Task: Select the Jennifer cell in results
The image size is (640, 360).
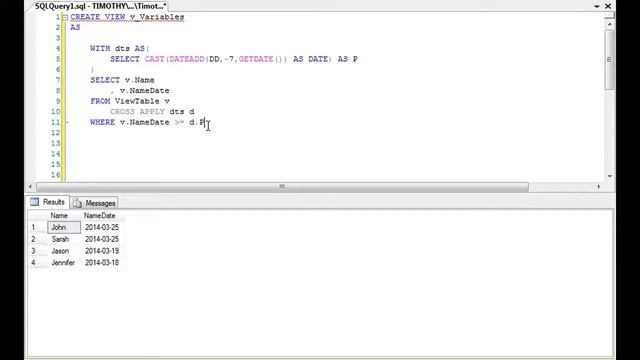Action: (x=64, y=263)
